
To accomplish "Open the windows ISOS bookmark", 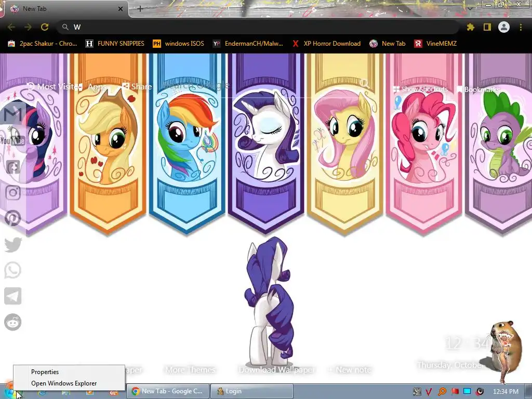I will [179, 44].
